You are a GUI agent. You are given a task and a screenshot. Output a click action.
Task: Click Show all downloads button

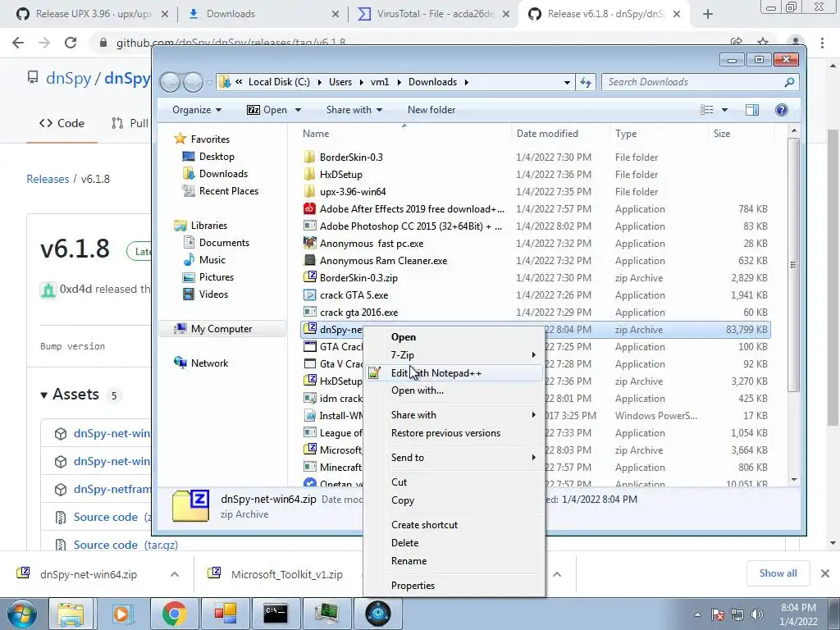(778, 573)
